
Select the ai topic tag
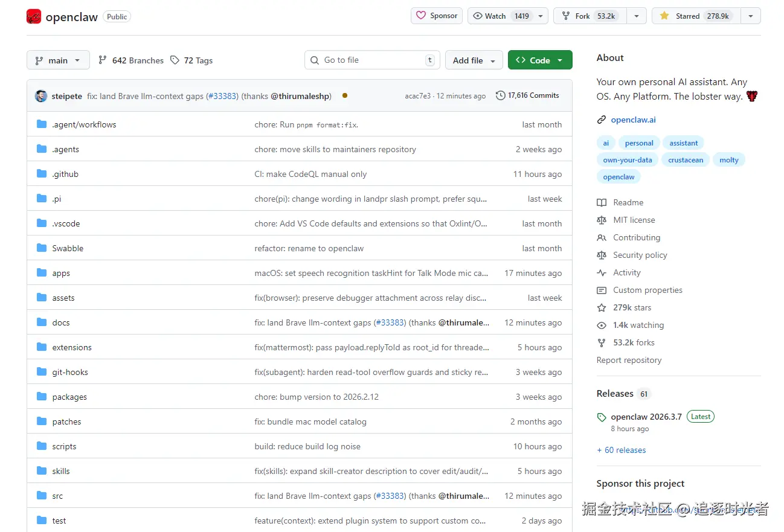606,143
